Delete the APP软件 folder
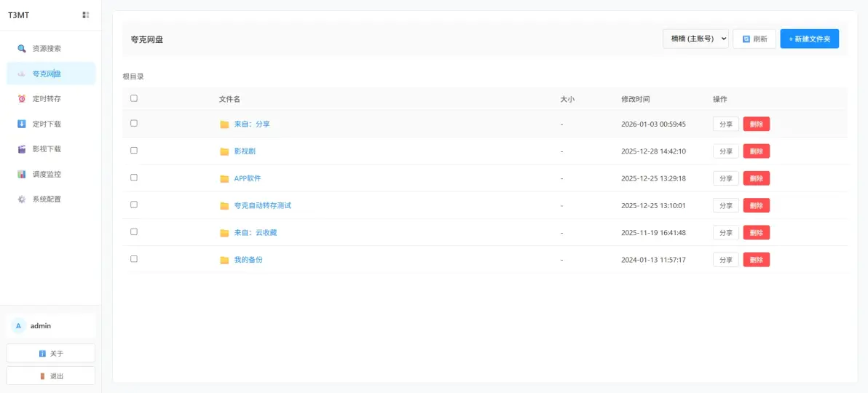 coord(756,178)
